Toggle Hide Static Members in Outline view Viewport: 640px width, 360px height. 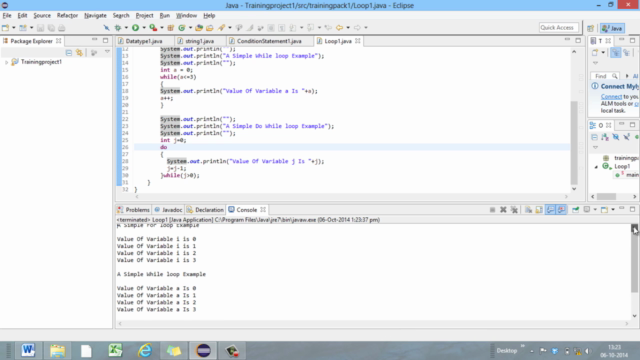pos(627,137)
